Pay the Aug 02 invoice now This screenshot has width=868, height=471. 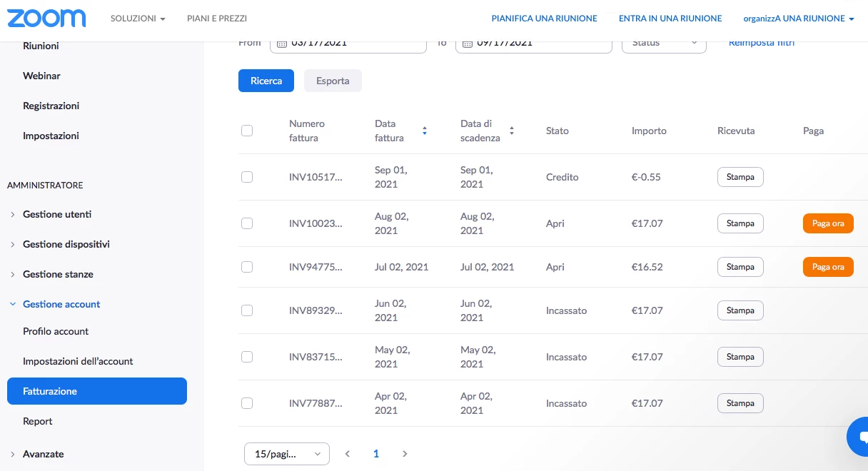pos(828,223)
